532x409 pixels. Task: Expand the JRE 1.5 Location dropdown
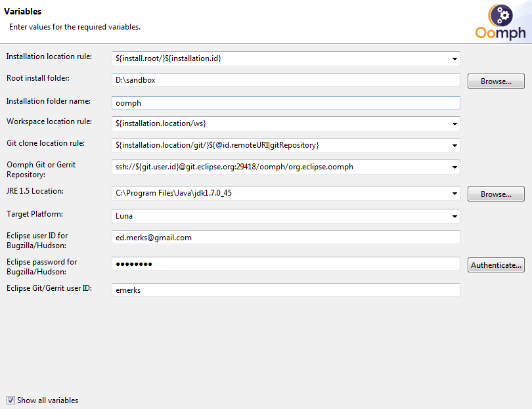pos(454,194)
